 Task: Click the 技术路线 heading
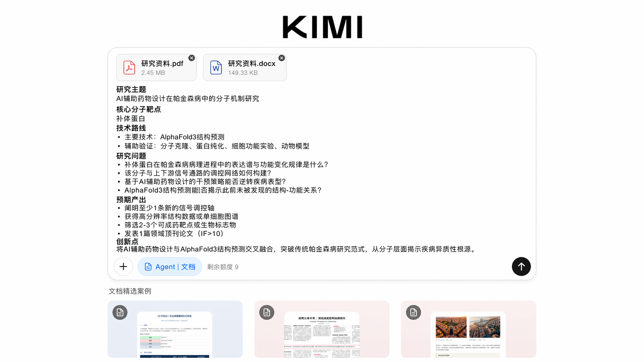(131, 128)
